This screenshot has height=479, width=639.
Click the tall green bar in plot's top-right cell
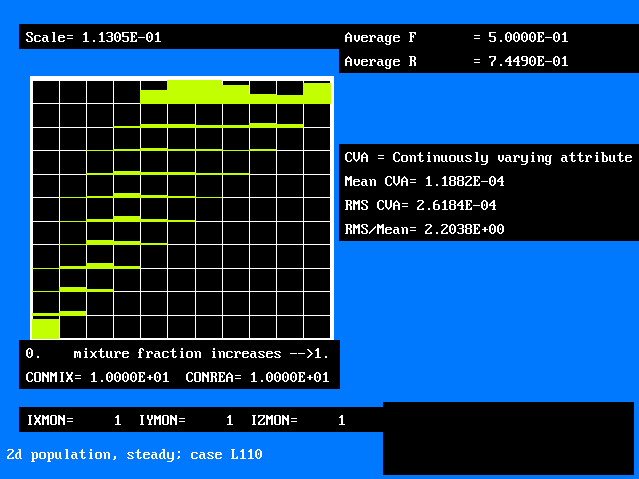pos(317,93)
